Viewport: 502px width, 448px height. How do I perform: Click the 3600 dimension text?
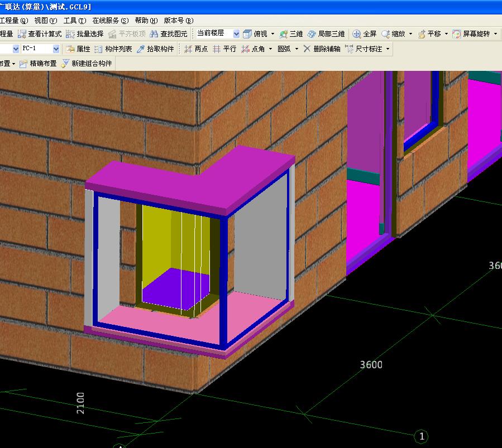[371, 364]
